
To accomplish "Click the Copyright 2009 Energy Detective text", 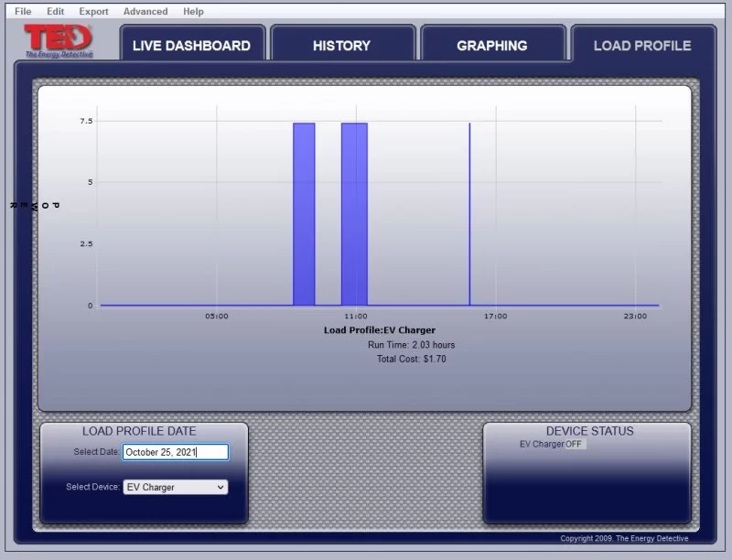I will tap(623, 538).
